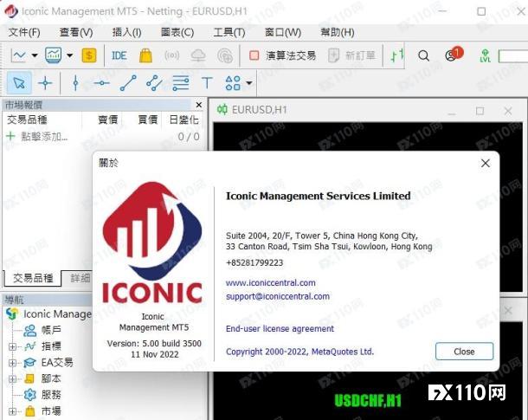The height and width of the screenshot is (420, 528).
Task: Click the Signals radio wave icon
Action: point(171,55)
